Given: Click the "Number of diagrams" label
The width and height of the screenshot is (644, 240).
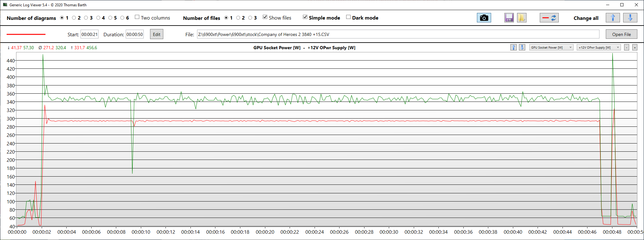Looking at the screenshot, I should (x=31, y=18).
